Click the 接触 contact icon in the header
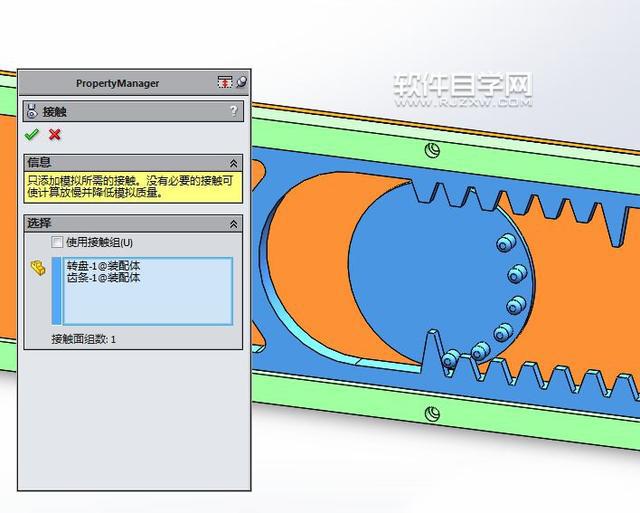 point(32,111)
